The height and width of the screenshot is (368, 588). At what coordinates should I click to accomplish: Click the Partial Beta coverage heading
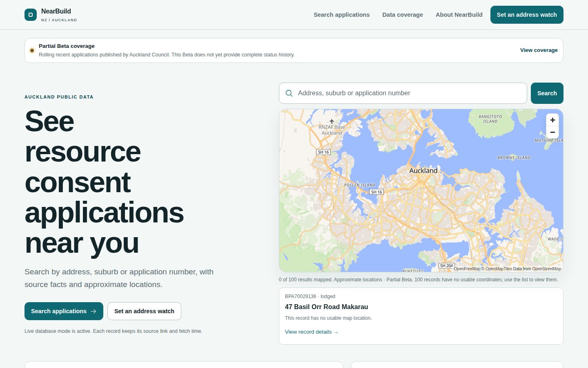67,46
